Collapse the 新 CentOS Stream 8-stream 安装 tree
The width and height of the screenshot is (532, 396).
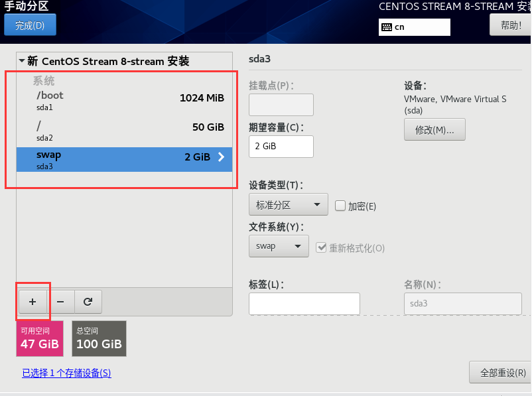(x=22, y=61)
